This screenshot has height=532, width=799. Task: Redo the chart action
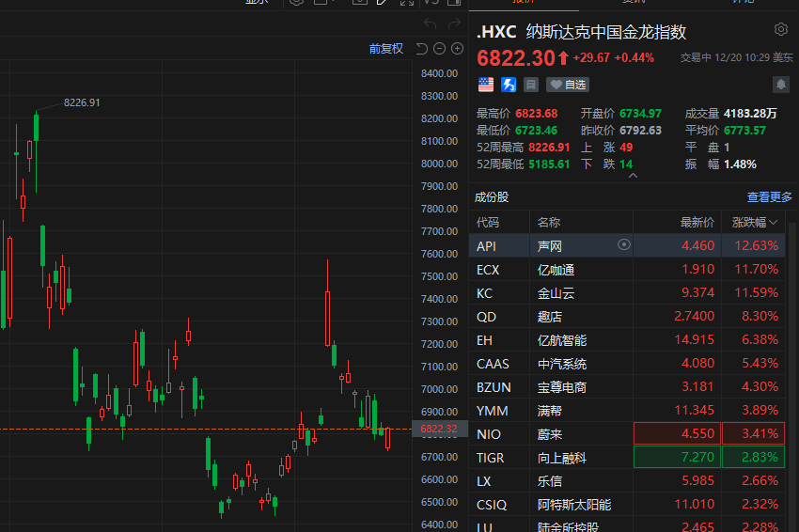click(456, 23)
